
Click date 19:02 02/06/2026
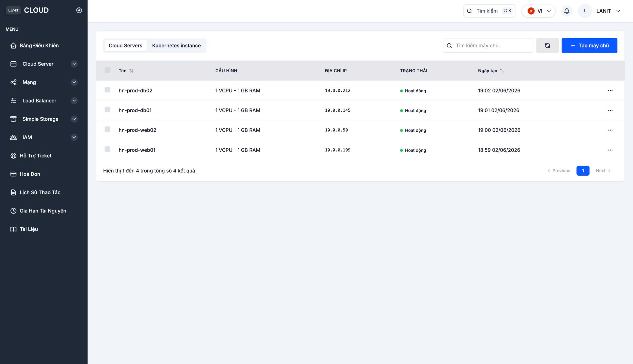coord(499,90)
